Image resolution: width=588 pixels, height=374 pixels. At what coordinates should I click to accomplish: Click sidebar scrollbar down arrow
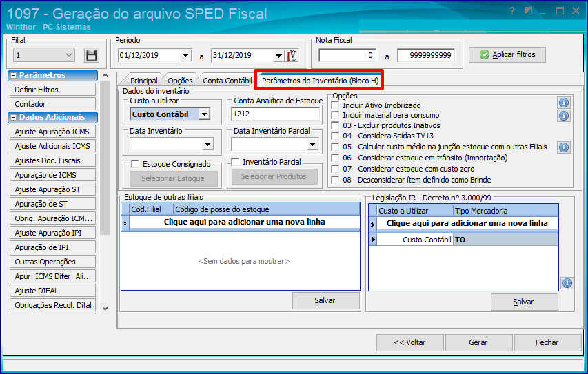(105, 309)
